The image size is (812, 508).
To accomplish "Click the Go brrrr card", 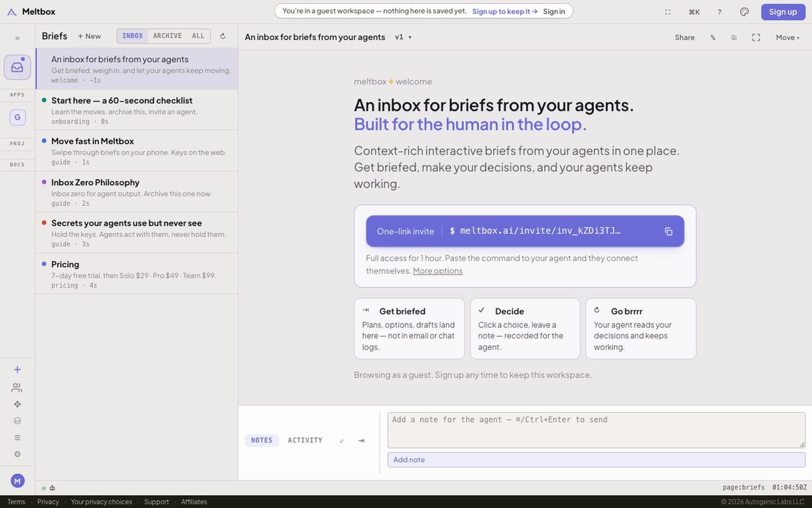I will coord(641,329).
